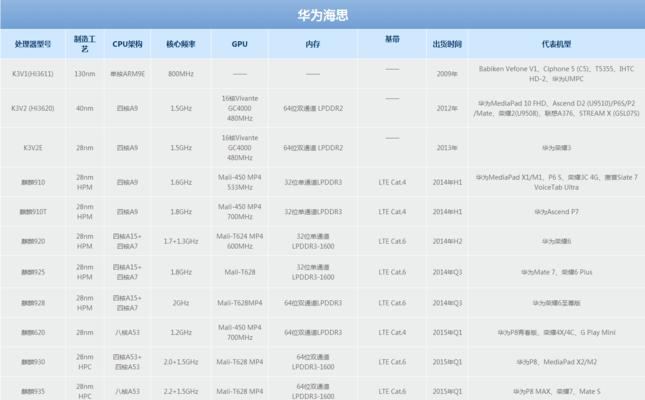Select the 2.2+1.5GHz frequency cell

[181, 391]
